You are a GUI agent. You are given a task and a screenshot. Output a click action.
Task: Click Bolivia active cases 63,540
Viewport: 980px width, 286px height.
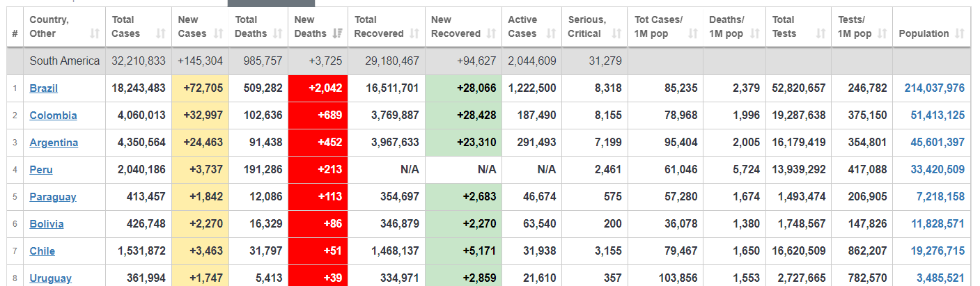point(538,224)
